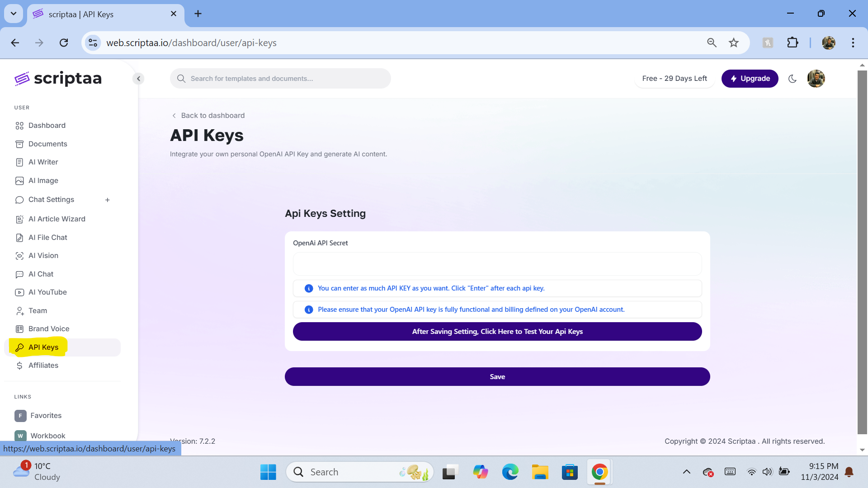
Task: Open AI Article Wizard
Action: pyautogui.click(x=57, y=219)
